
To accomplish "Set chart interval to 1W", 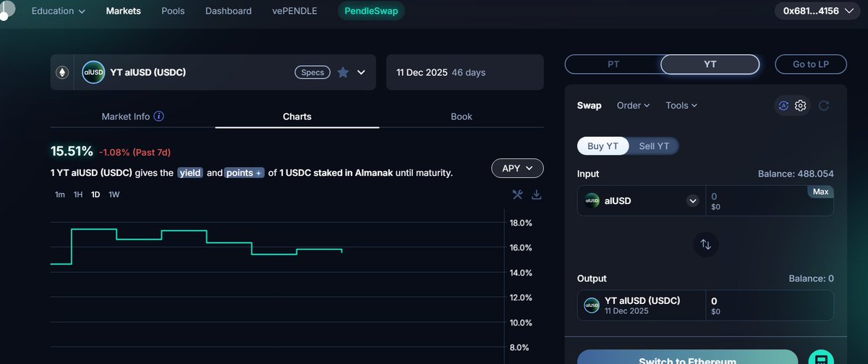I will click(114, 195).
